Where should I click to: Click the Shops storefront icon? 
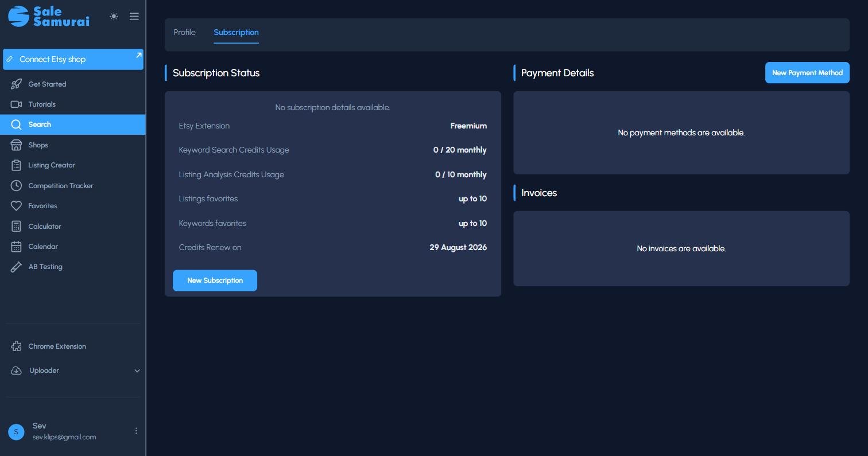pyautogui.click(x=16, y=145)
